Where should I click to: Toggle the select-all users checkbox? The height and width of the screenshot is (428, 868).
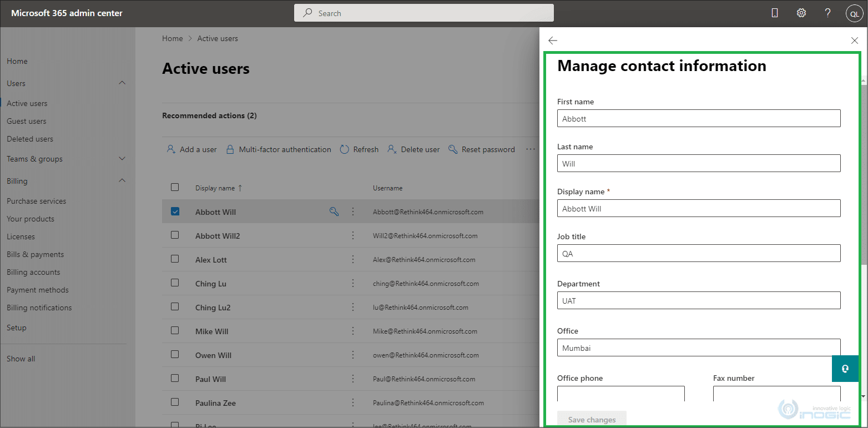pos(175,187)
